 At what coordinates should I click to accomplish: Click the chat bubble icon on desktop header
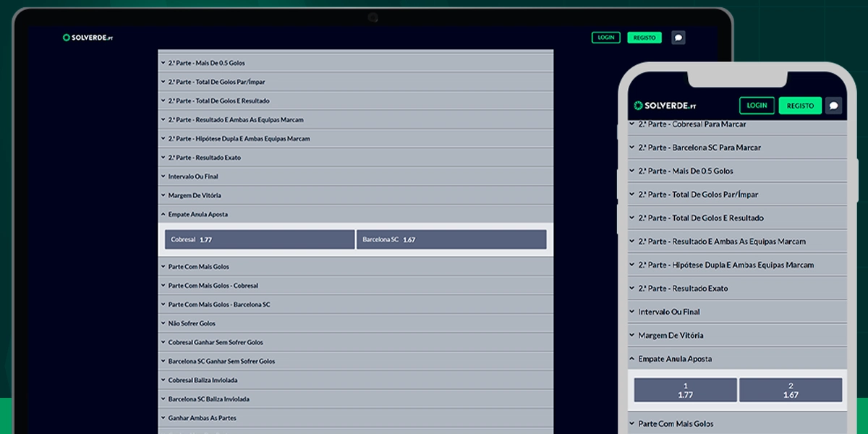click(x=678, y=38)
